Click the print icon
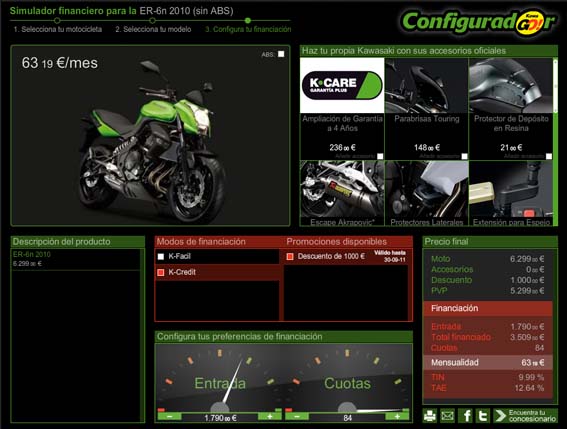 coord(430,416)
